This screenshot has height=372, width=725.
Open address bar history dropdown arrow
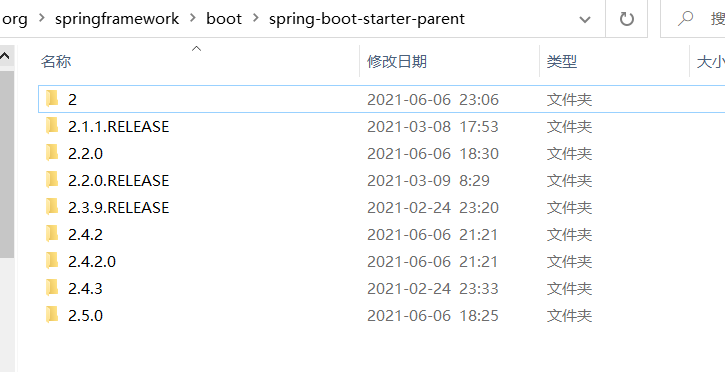[x=585, y=19]
